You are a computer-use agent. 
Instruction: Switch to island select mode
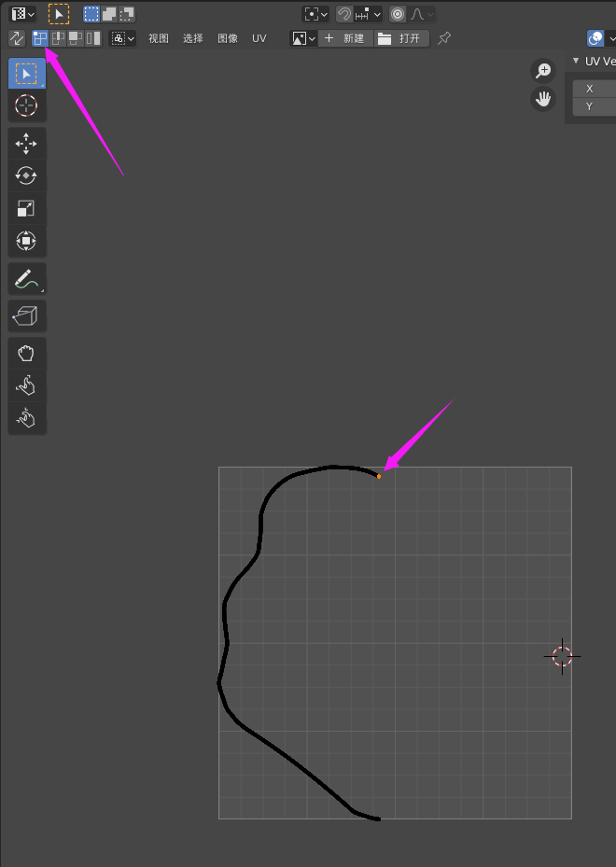tap(93, 38)
